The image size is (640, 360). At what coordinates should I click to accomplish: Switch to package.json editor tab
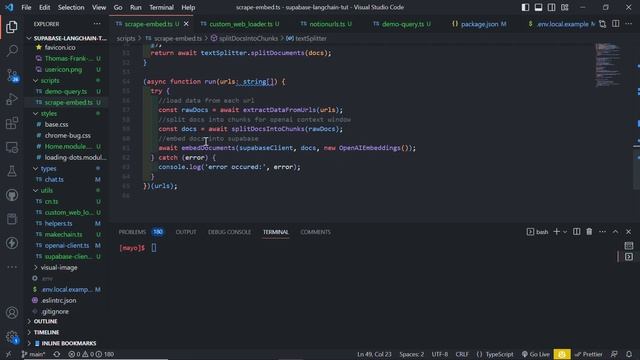coord(479,24)
